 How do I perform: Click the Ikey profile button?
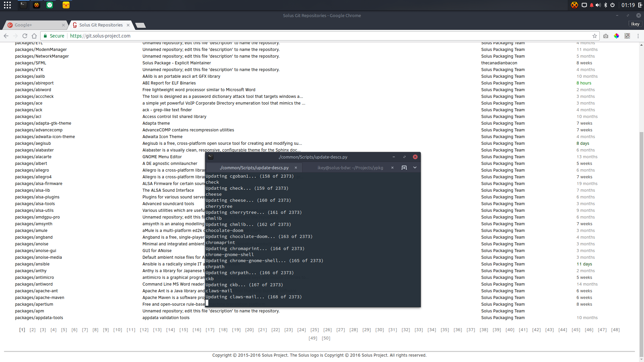(x=635, y=24)
